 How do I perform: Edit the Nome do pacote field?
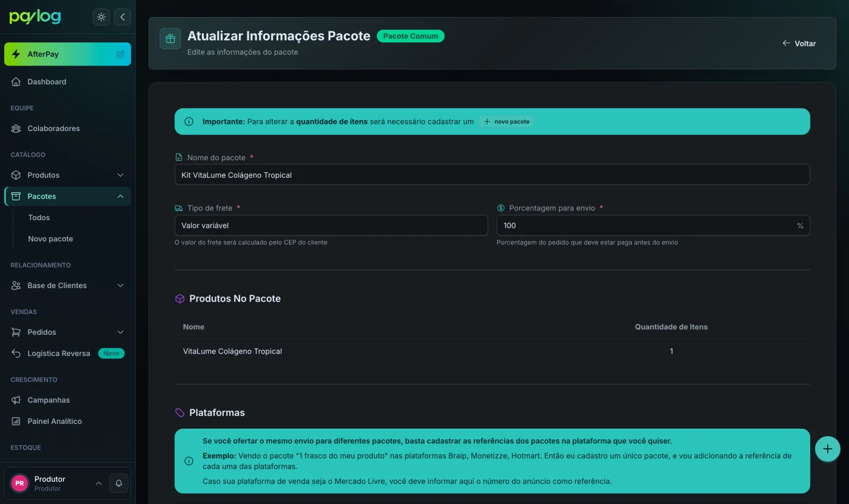[492, 175]
